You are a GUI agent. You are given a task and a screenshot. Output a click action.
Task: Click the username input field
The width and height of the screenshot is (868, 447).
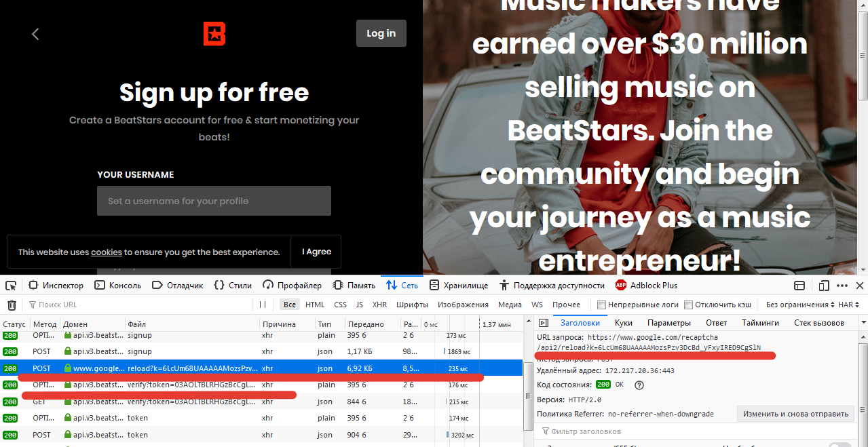[214, 201]
